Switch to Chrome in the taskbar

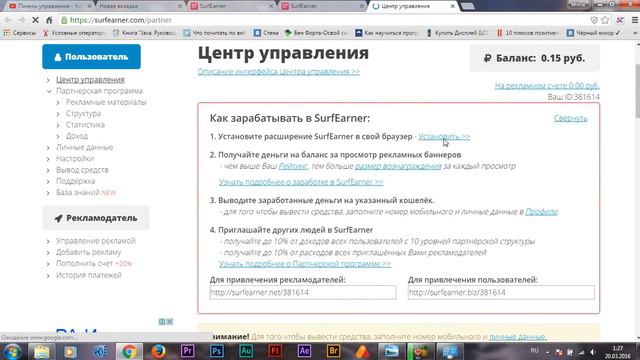click(x=129, y=351)
